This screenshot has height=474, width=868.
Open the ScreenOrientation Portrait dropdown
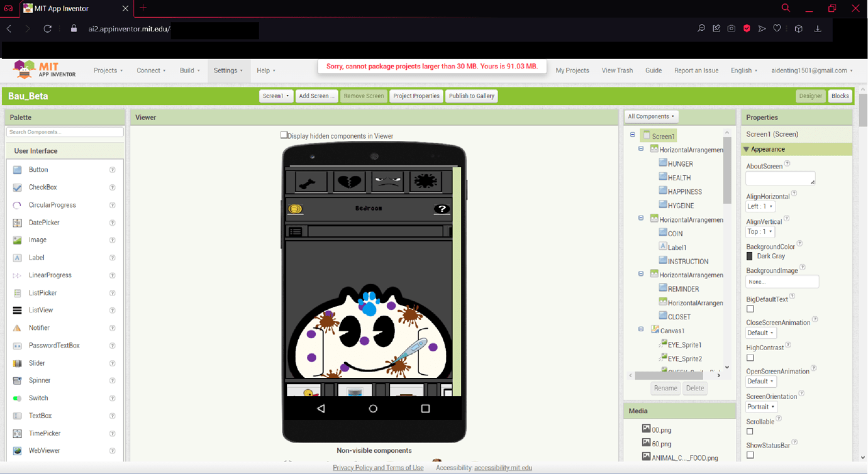pyautogui.click(x=761, y=407)
